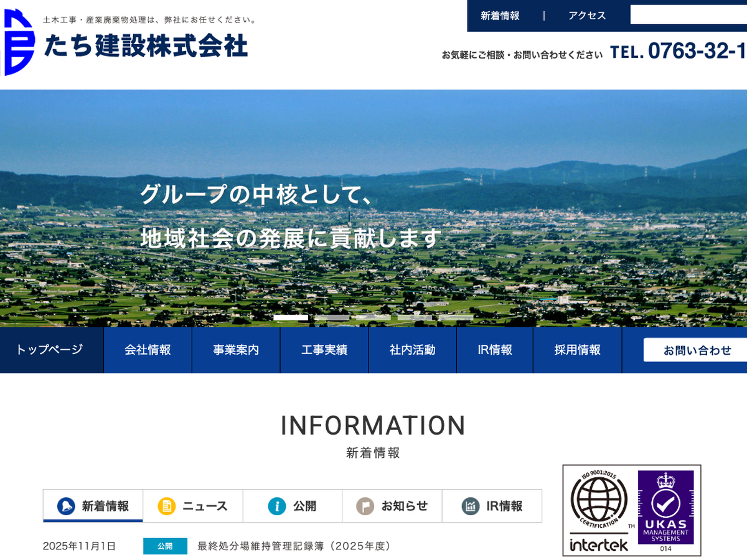Select IR情報 in the blue navigation bar
The image size is (747, 560).
coord(495,350)
